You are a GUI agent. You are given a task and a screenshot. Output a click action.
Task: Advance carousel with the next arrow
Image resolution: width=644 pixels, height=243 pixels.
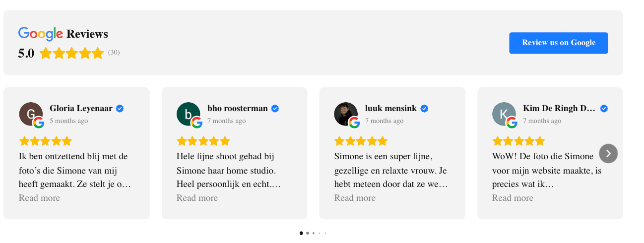608,153
